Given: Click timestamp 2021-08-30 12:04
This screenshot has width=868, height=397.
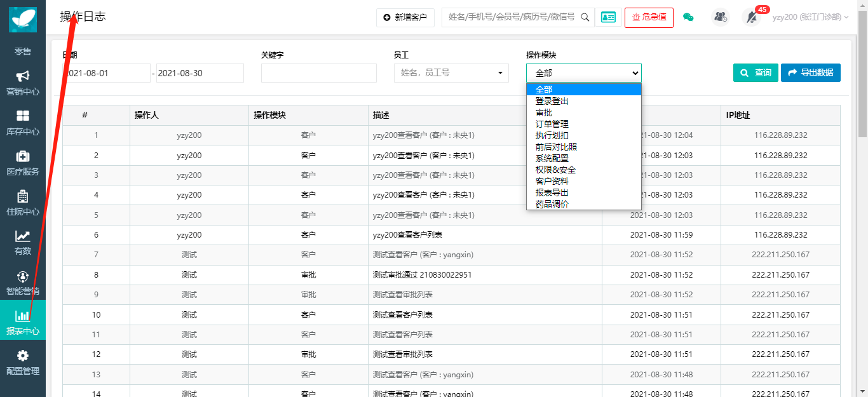Looking at the screenshot, I should (x=661, y=135).
